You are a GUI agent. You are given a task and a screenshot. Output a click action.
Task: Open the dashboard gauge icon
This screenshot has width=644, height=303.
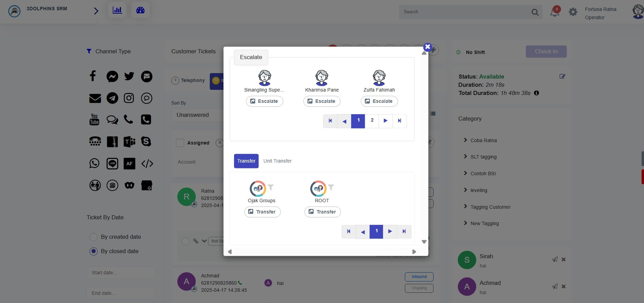click(x=140, y=10)
